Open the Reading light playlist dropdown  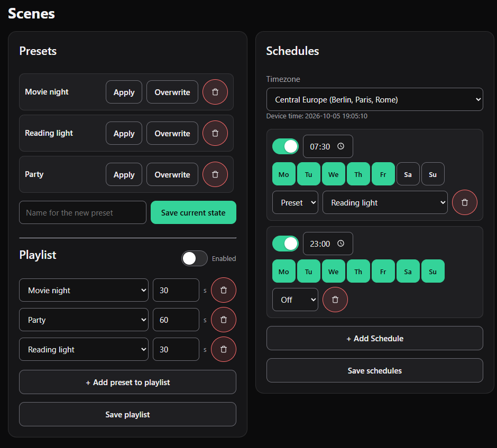[x=84, y=349]
